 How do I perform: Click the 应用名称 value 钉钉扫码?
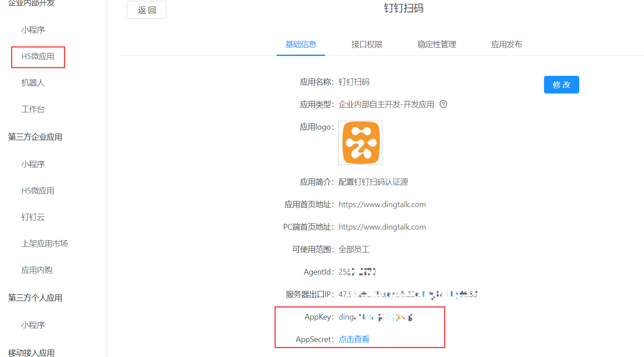pos(354,82)
